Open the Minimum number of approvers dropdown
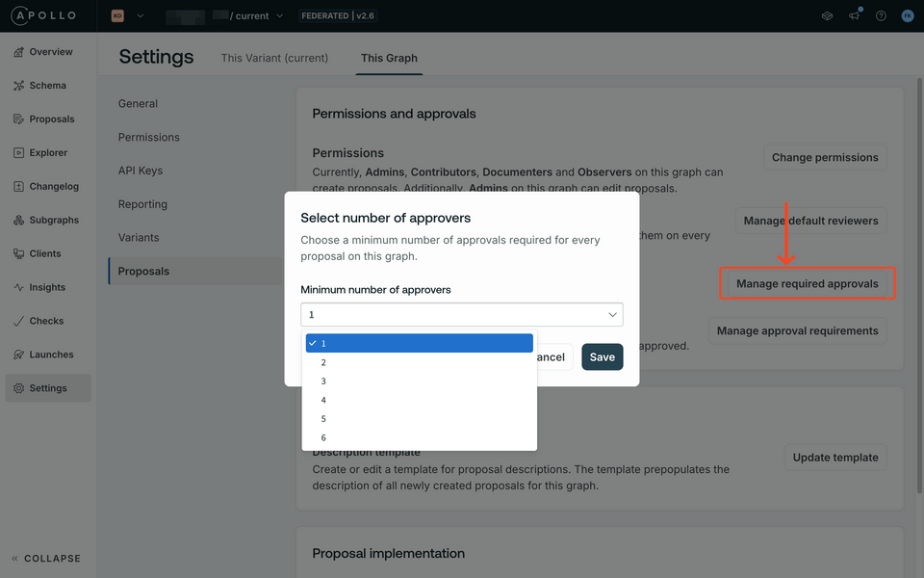This screenshot has width=924, height=578. click(461, 314)
